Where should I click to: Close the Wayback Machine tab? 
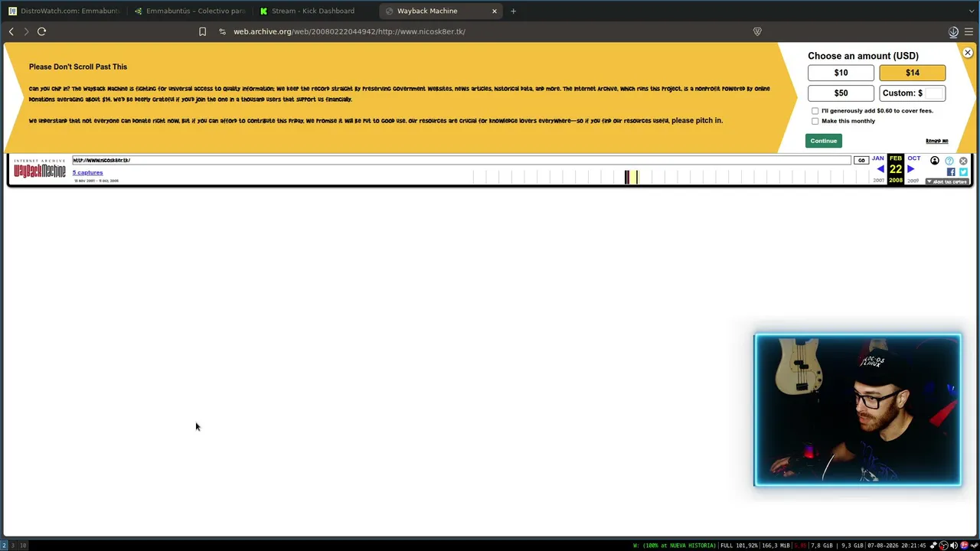[494, 11]
